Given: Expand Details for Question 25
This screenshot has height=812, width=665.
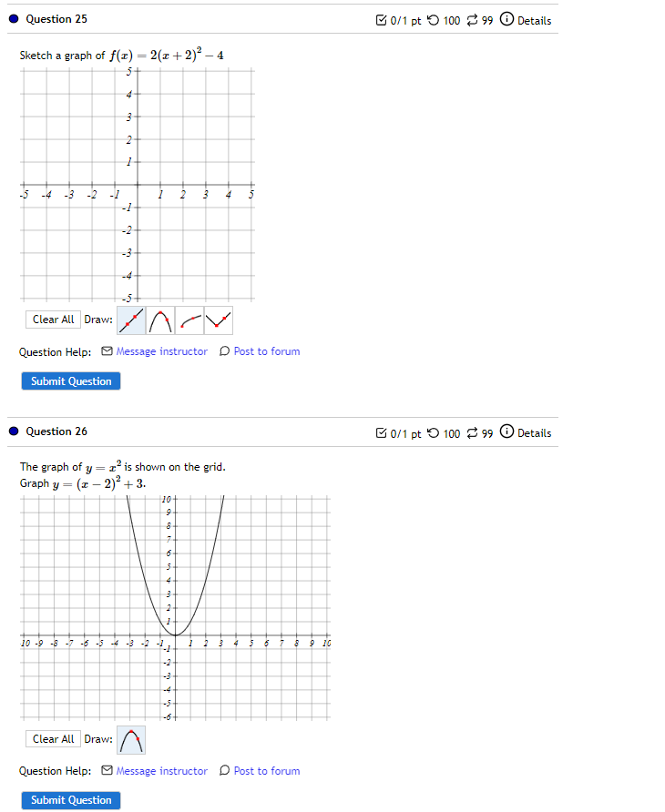Looking at the screenshot, I should pos(532,19).
